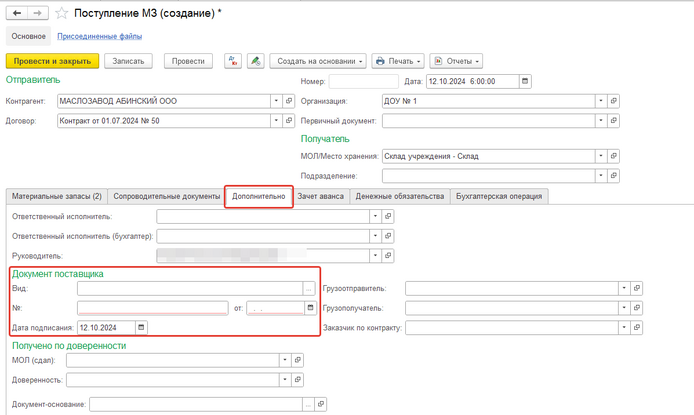Click the back navigation arrow
This screenshot has width=694, height=415.
[x=17, y=13]
